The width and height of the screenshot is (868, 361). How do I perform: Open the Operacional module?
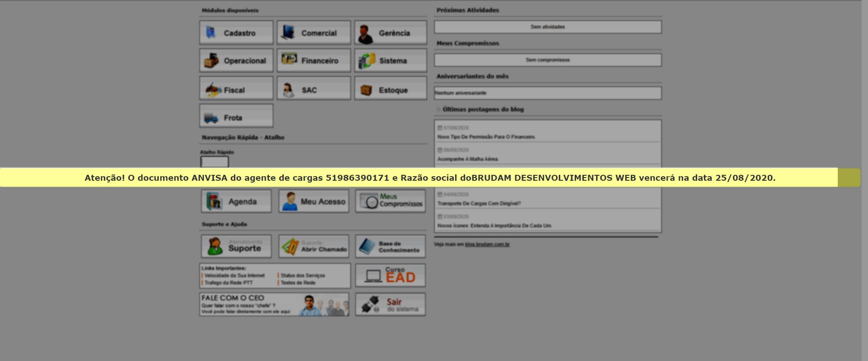pos(236,60)
